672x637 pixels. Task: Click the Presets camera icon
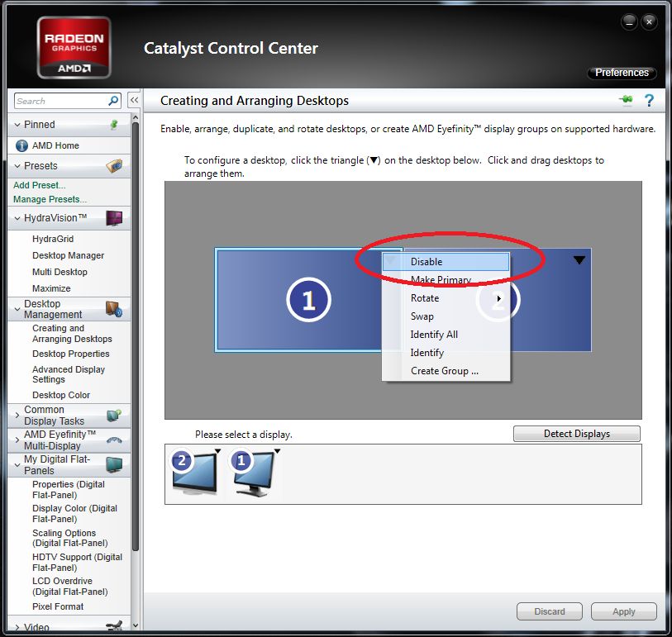[114, 166]
